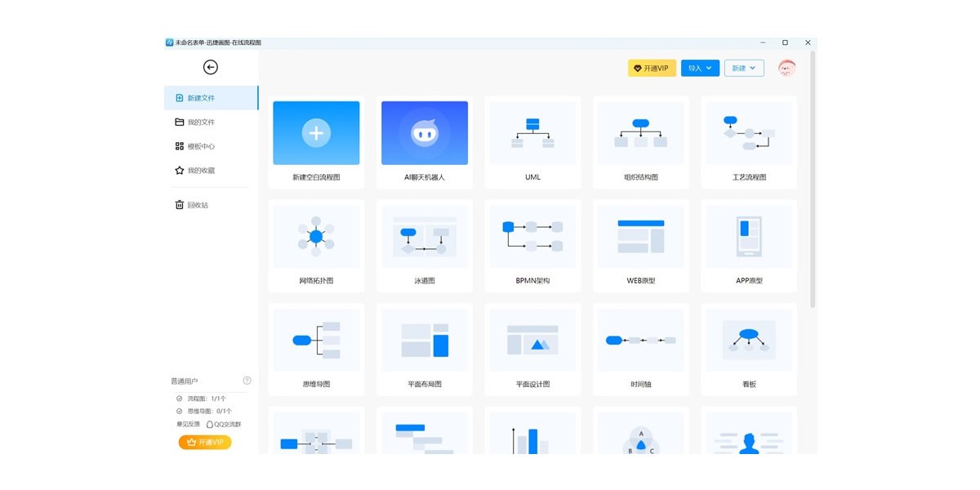Viewport: 980px width, 490px height.
Task: Expand the 导入 dropdown button
Action: click(701, 69)
